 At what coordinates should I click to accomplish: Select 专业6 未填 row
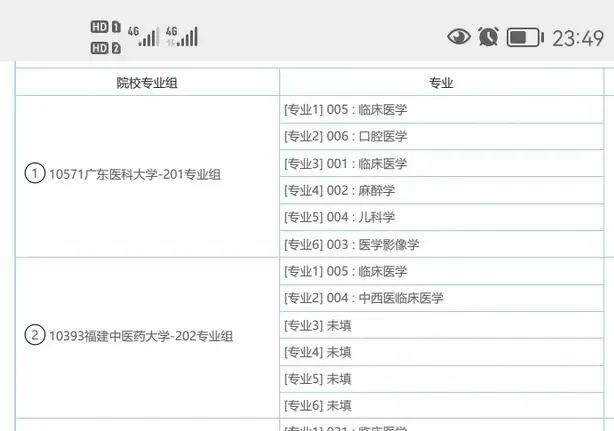pyautogui.click(x=442, y=406)
